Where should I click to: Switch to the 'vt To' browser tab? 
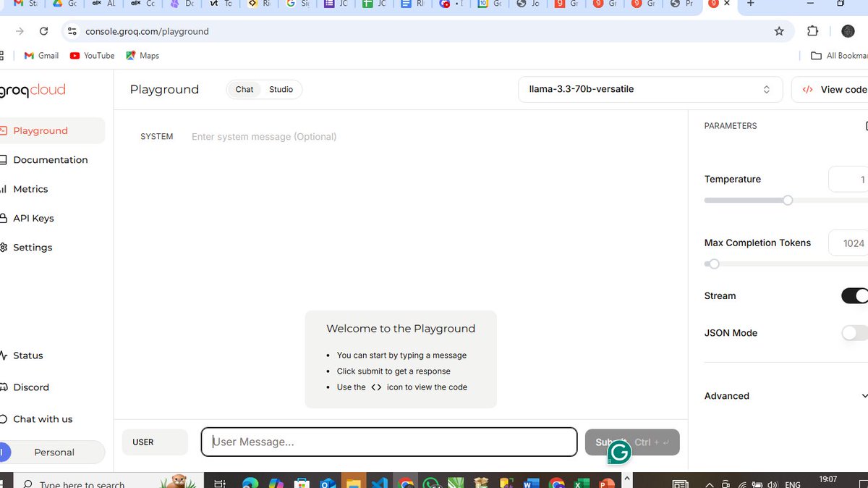220,4
